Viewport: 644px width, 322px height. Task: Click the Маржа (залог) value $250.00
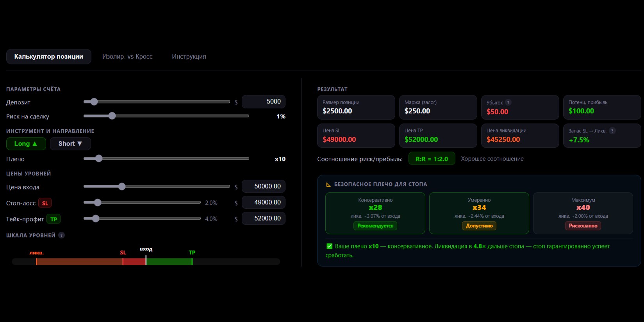[417, 111]
